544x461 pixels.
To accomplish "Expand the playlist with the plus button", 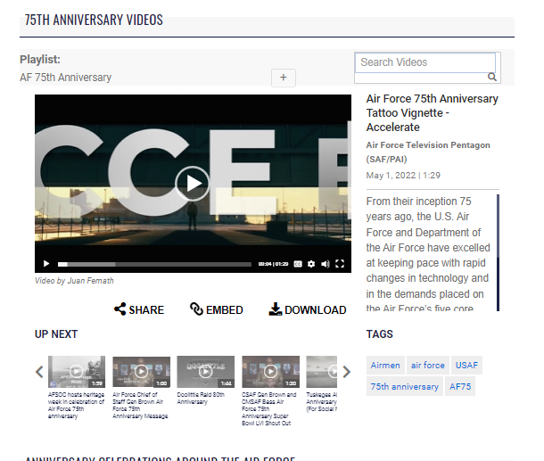I will coord(283,78).
